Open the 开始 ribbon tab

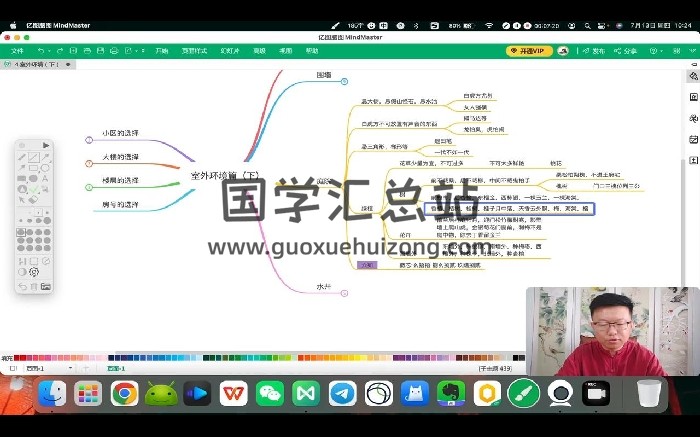click(162, 51)
